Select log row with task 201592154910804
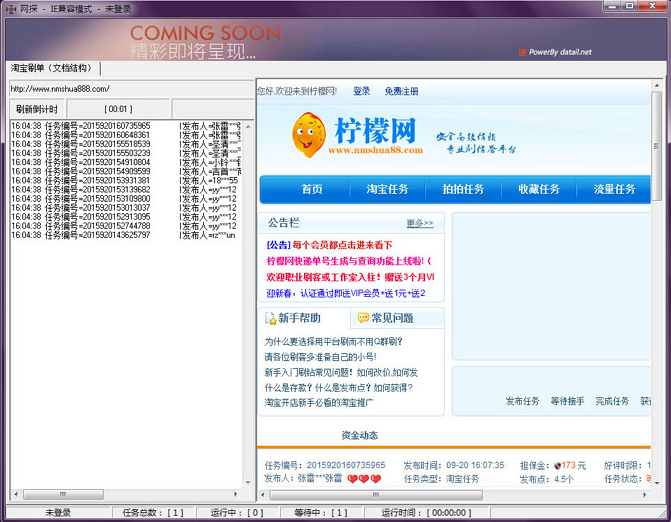 coord(126,162)
